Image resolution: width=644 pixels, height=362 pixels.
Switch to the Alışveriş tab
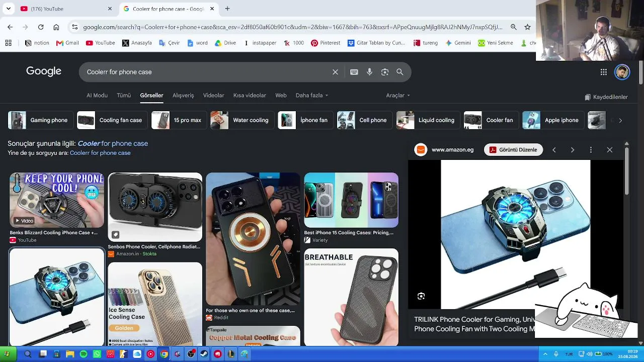[183, 96]
